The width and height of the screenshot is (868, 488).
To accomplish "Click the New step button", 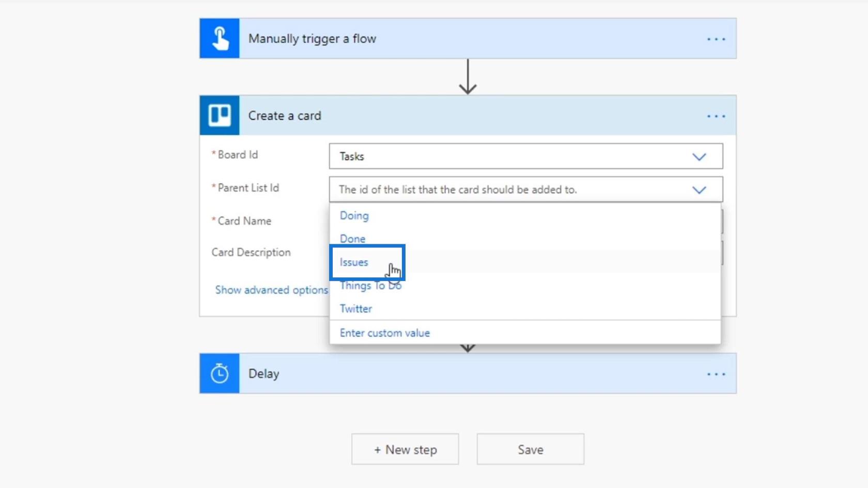I will tap(405, 449).
